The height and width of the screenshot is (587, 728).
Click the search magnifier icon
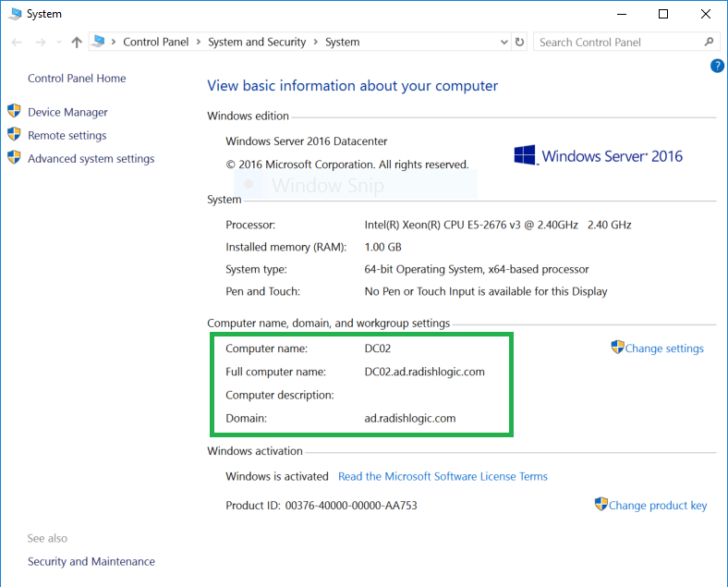(709, 42)
